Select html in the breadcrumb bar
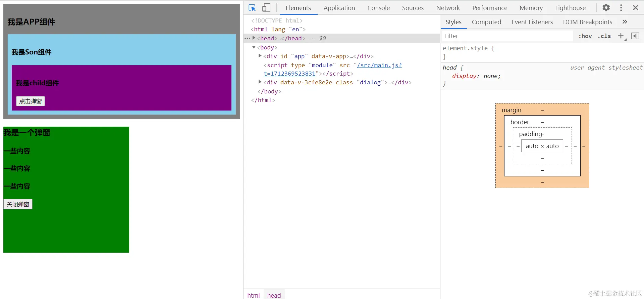The image size is (644, 299). coord(254,295)
